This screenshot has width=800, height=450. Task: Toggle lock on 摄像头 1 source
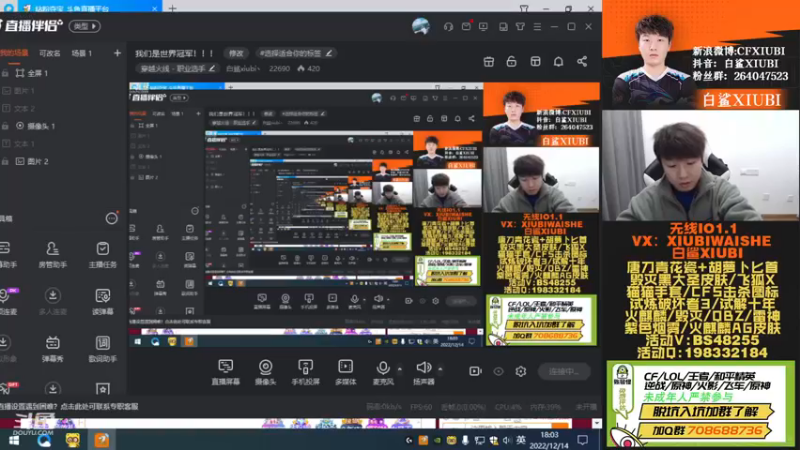pyautogui.click(x=5, y=126)
